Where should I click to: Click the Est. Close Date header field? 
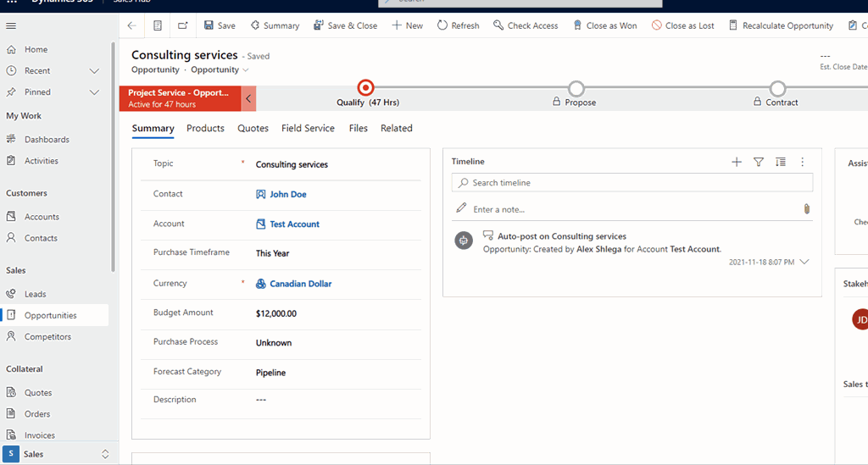(843, 61)
